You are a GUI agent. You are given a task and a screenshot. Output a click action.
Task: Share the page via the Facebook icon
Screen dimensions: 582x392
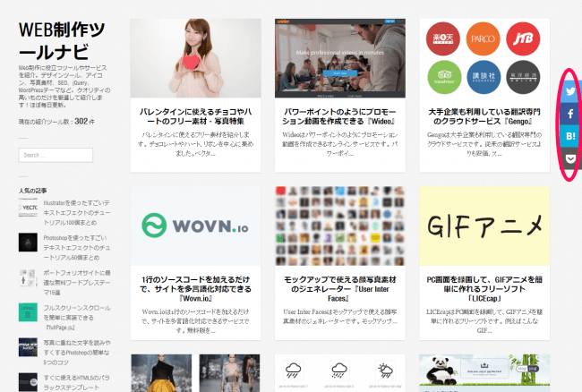570,114
